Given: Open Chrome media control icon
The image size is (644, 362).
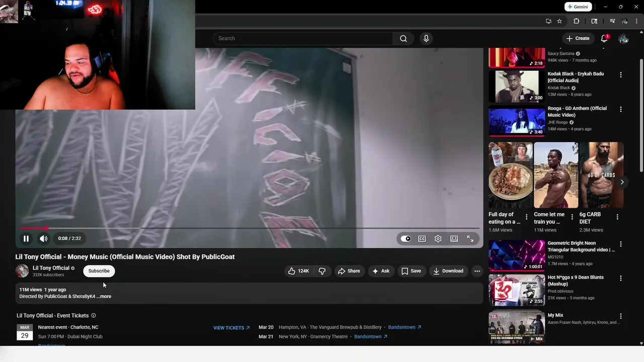Looking at the screenshot, I should 612,21.
